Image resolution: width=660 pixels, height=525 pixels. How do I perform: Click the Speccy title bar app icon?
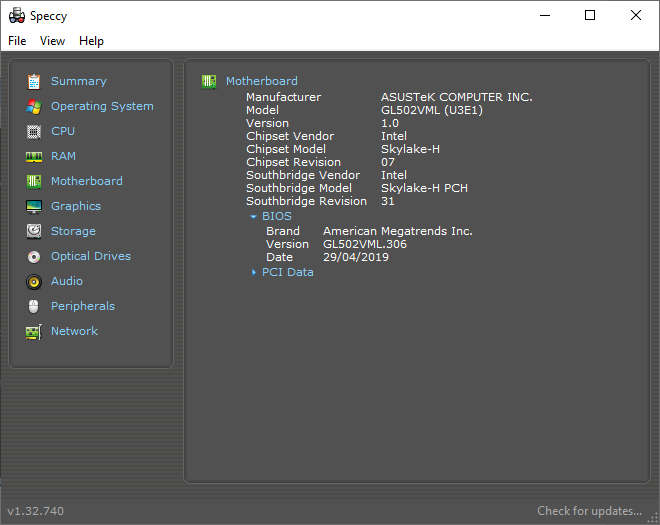tap(17, 16)
